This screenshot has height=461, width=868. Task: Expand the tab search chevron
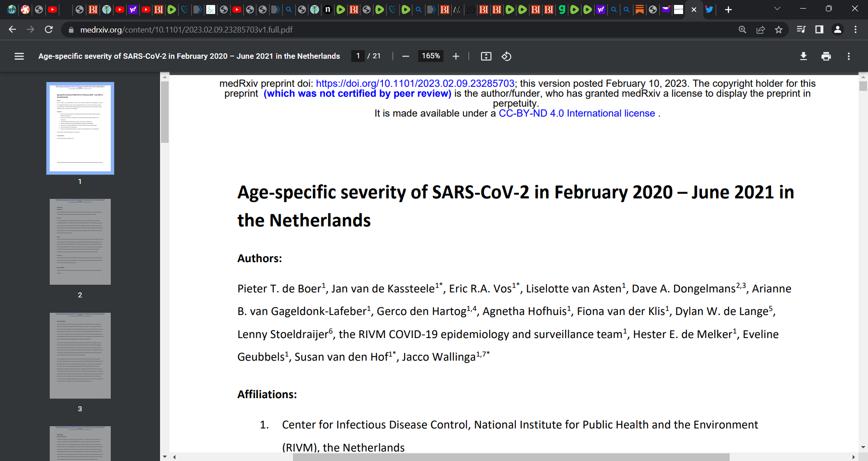[777, 9]
